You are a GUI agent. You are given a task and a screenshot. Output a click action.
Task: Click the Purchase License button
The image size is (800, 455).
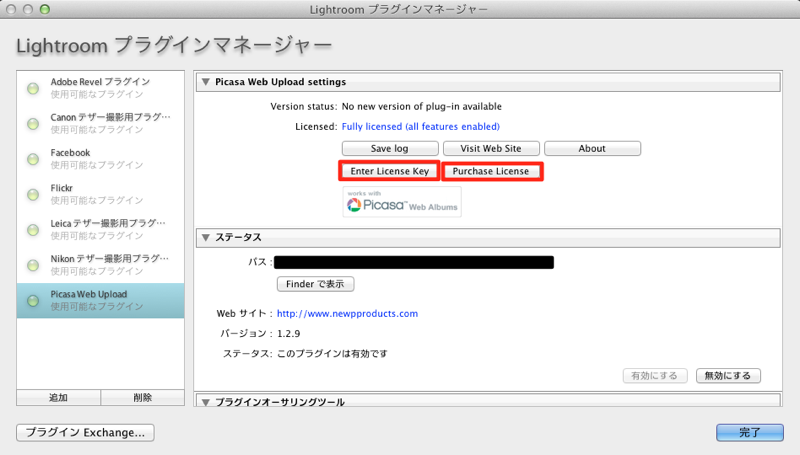[x=491, y=171]
